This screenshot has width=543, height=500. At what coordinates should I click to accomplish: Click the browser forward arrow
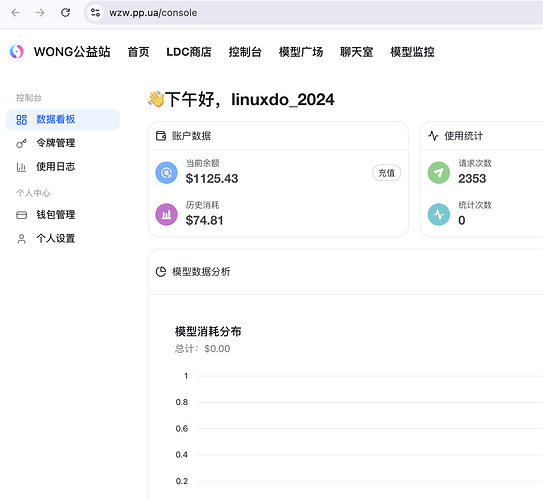tap(41, 13)
